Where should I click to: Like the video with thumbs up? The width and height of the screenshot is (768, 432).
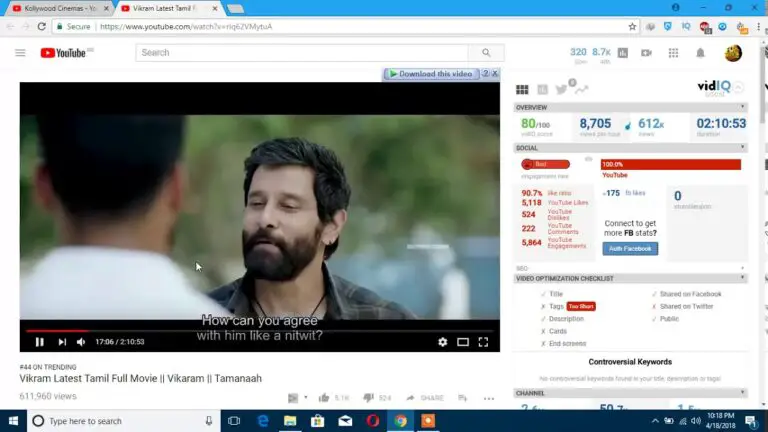pyautogui.click(x=324, y=397)
